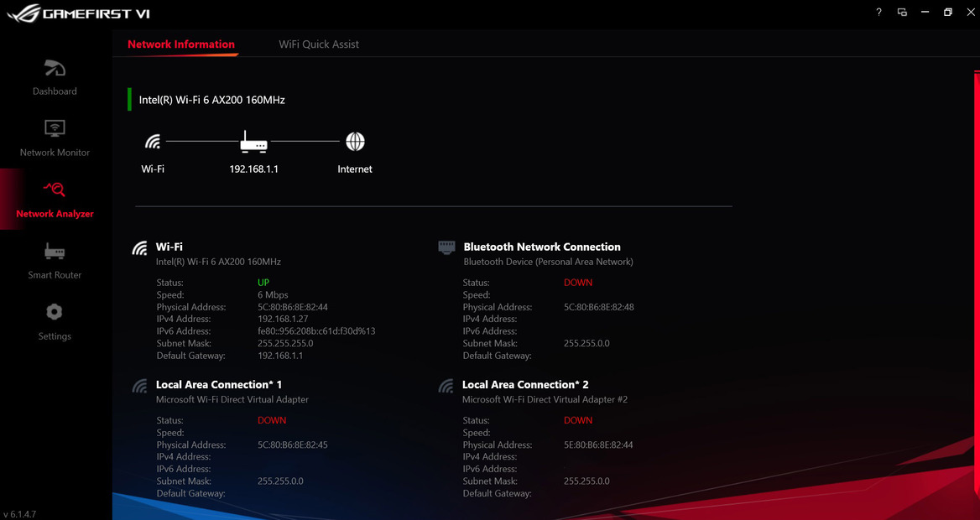
Task: Click the Intel(R) Wi-Fi 6 AX200 160MHz header
Action: tap(212, 100)
